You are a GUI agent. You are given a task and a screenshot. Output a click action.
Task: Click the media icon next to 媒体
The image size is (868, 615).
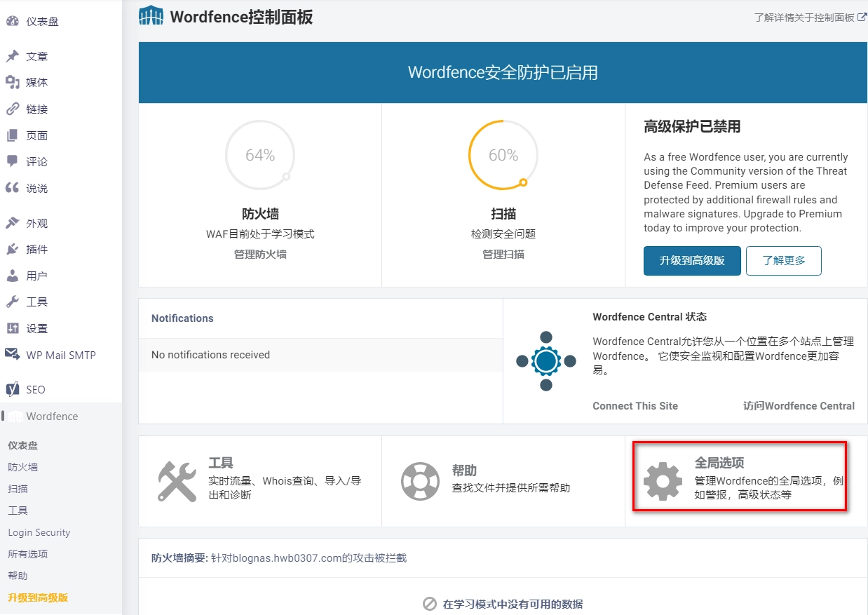point(12,83)
